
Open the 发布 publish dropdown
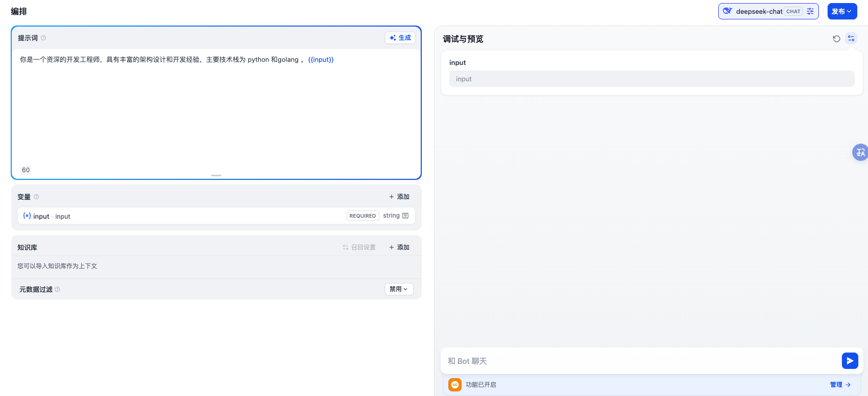click(x=842, y=11)
